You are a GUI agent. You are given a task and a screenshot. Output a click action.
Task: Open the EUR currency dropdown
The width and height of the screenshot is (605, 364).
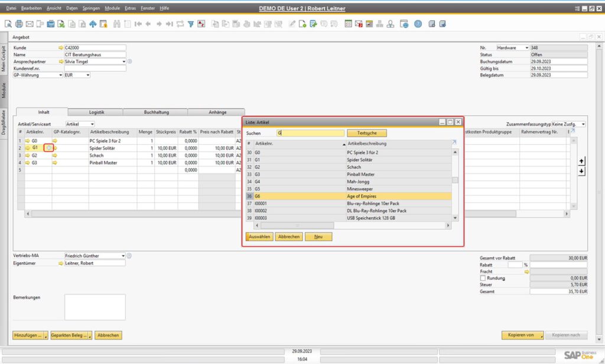click(88, 75)
